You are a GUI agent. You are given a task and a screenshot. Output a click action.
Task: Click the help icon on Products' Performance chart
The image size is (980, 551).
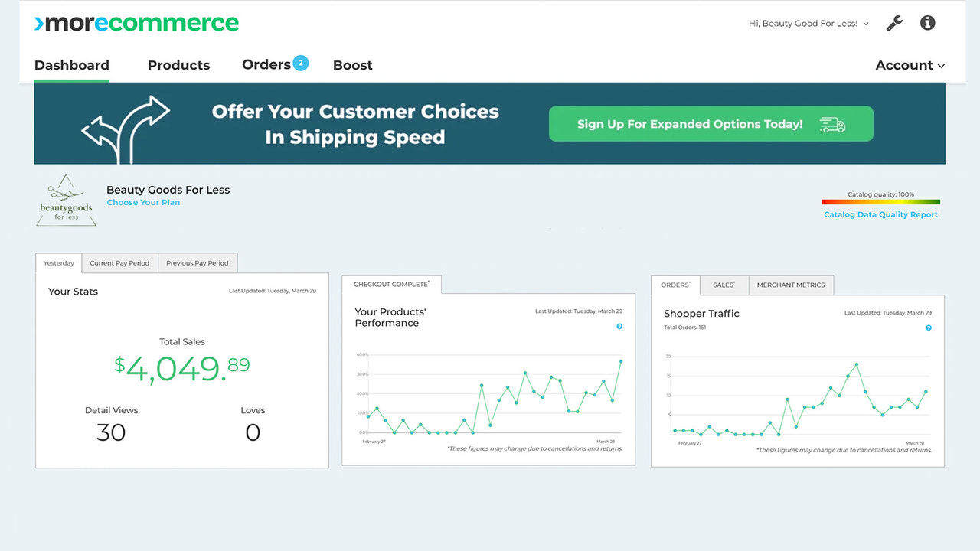[x=619, y=327]
